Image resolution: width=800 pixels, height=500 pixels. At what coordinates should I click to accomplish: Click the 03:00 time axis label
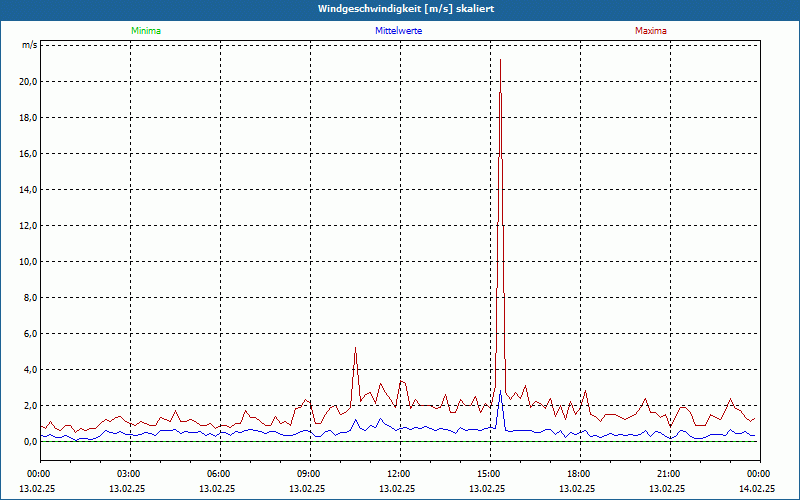[131, 474]
